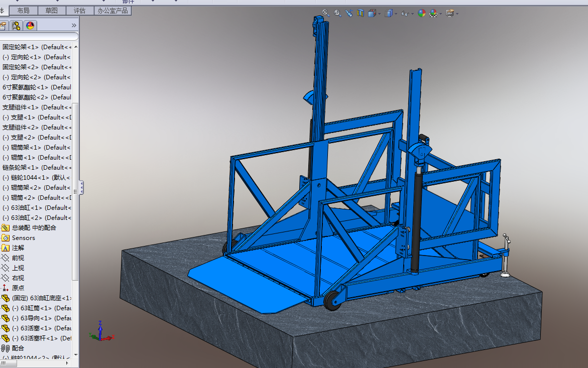Click the 总装配 中的配合 mates folder icon

(x=5, y=228)
